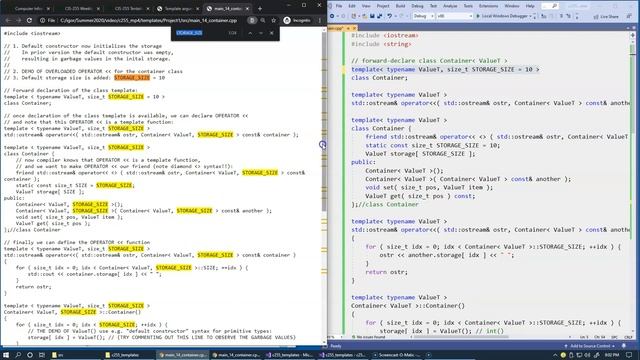Viewport: 640px width, 360px height.
Task: Click No issues found indicator
Action: point(368,337)
